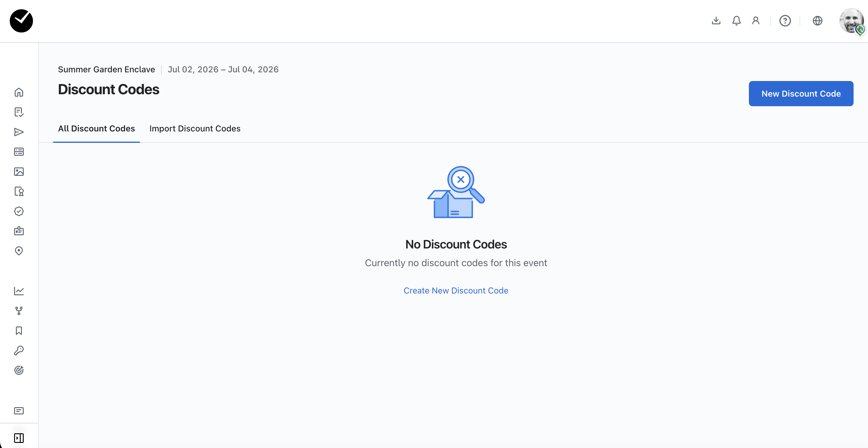This screenshot has height=448, width=868.
Task: Click the notification bell icon
Action: (x=736, y=21)
